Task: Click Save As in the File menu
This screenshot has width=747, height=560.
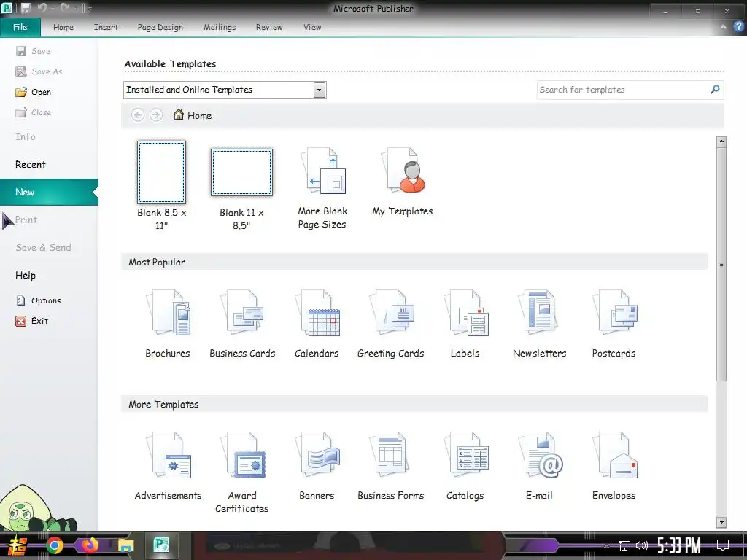Action: tap(39, 71)
